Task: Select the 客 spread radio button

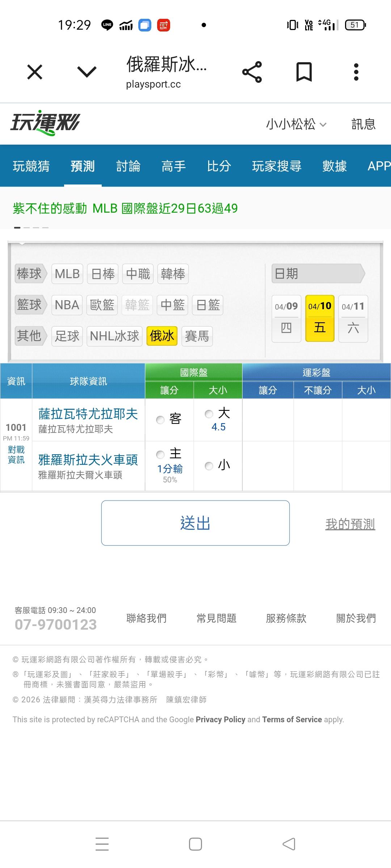Action: (x=160, y=420)
